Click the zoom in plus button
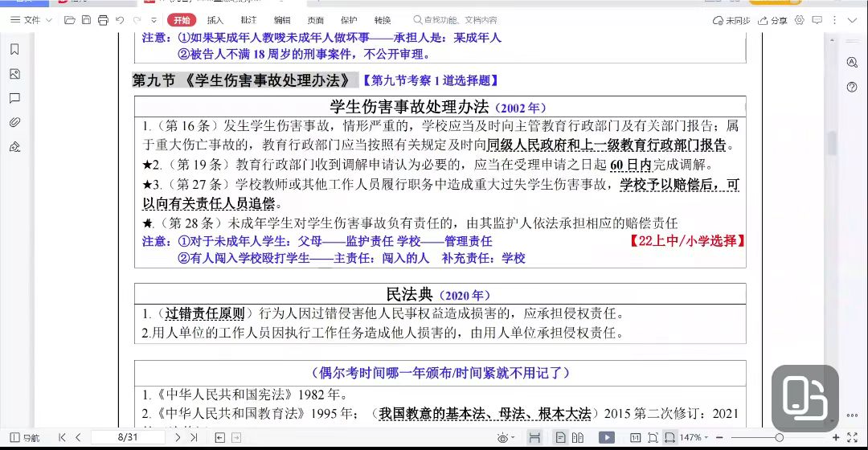This screenshot has height=450, width=868. click(836, 437)
